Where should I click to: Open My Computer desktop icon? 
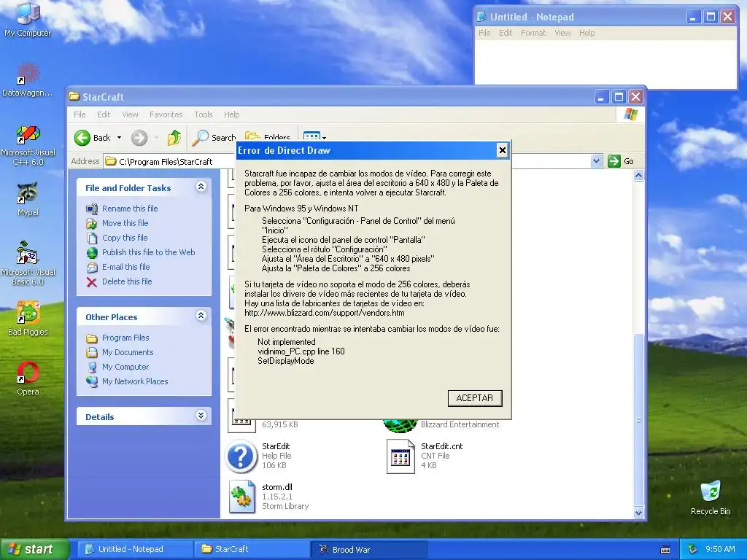coord(28,19)
